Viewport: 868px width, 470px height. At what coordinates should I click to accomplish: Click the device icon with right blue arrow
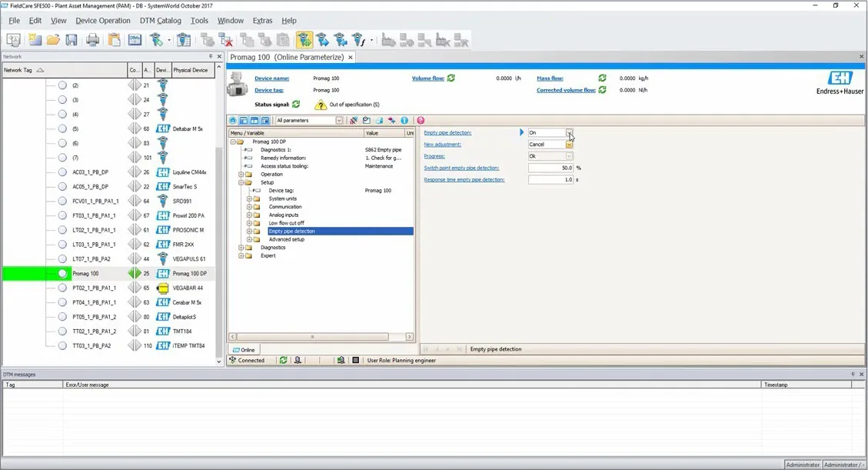click(x=323, y=40)
